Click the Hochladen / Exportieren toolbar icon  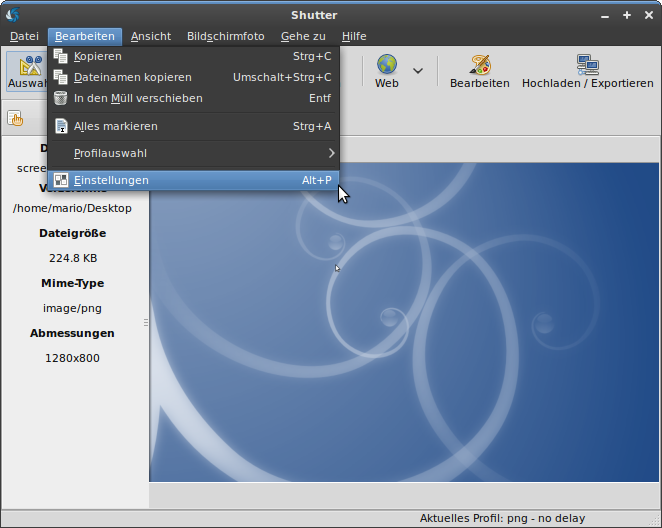(x=587, y=65)
